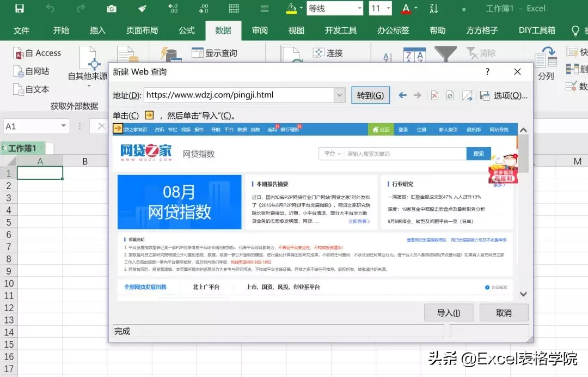Undo the last action

click(50, 9)
